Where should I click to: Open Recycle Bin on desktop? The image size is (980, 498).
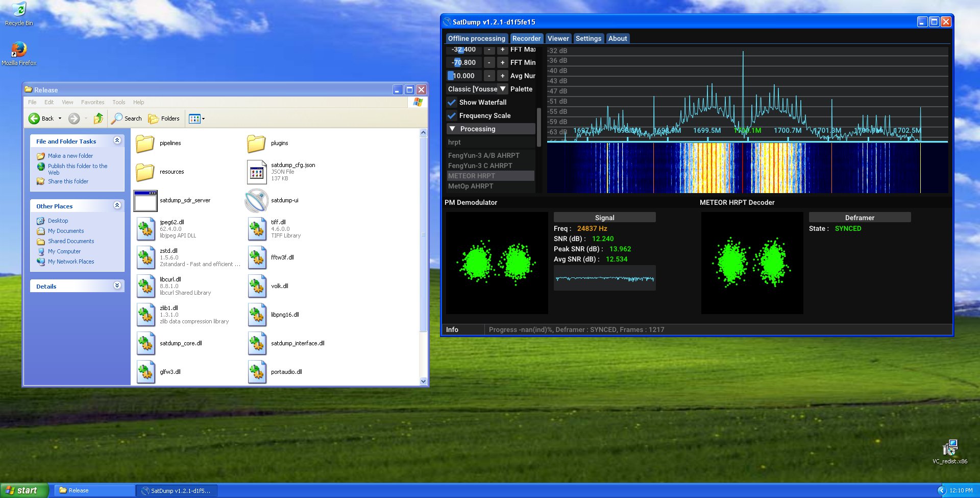click(19, 14)
